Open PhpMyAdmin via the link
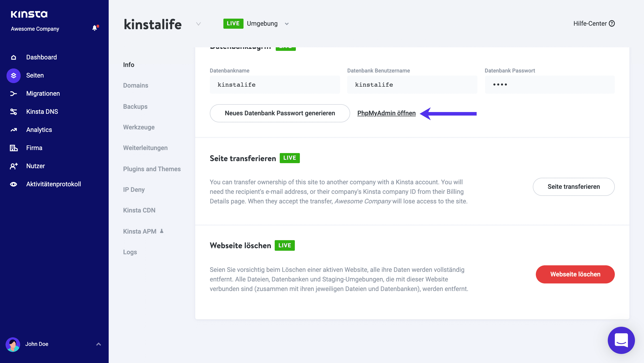The height and width of the screenshot is (363, 644). coord(386,113)
